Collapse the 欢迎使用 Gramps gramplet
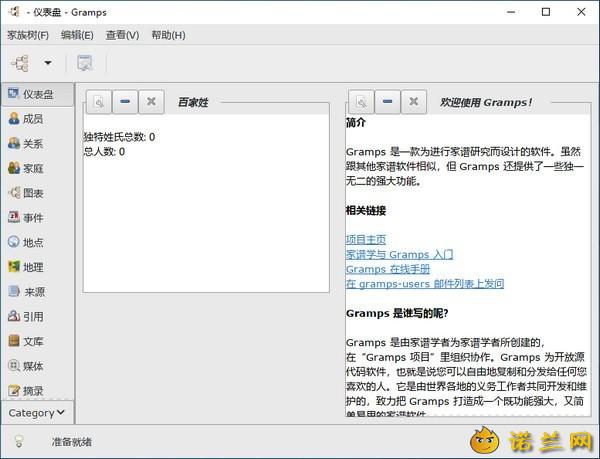This screenshot has height=459, width=600. [x=388, y=102]
